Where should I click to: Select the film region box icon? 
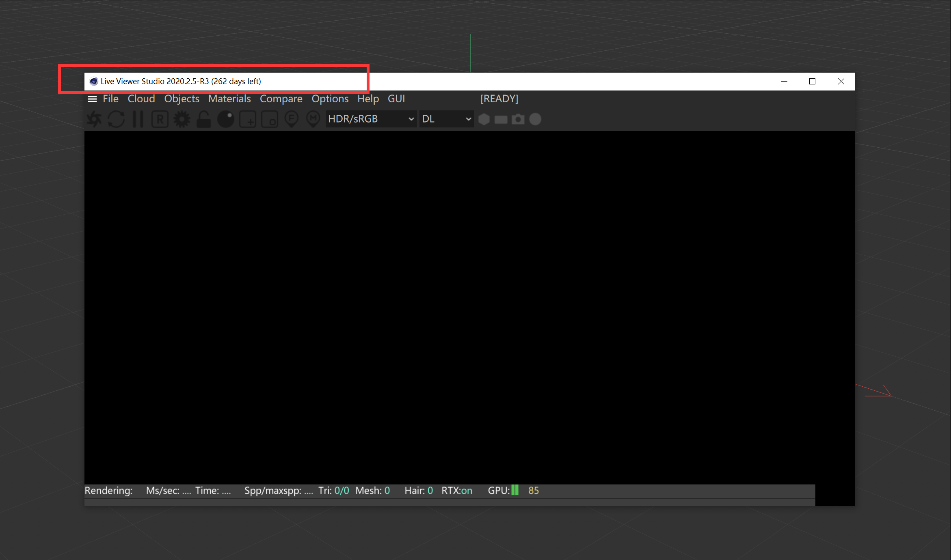pyautogui.click(x=270, y=119)
